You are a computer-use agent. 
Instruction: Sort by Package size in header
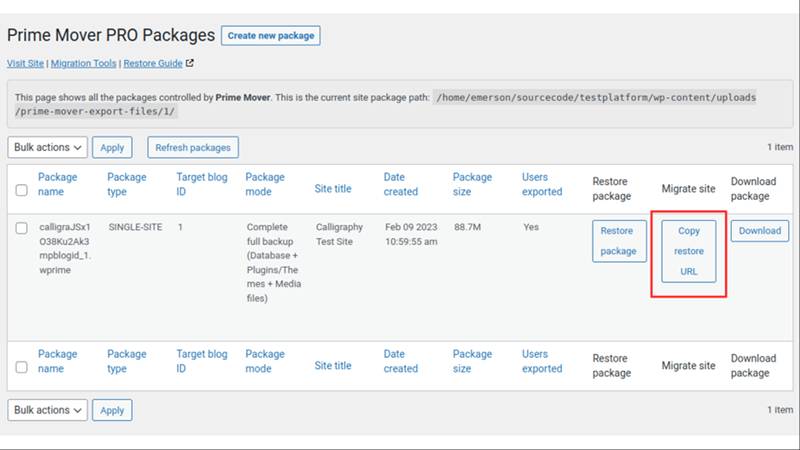472,184
